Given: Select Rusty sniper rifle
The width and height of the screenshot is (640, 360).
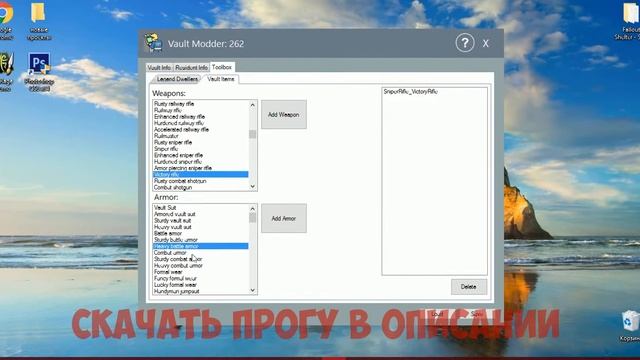Looking at the screenshot, I should (200, 142).
